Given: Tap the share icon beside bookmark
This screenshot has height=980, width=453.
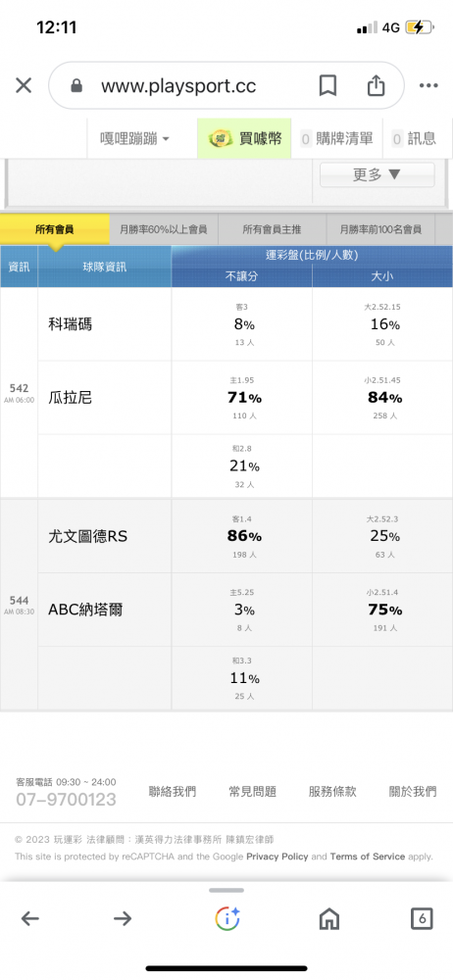Looking at the screenshot, I should point(376,85).
